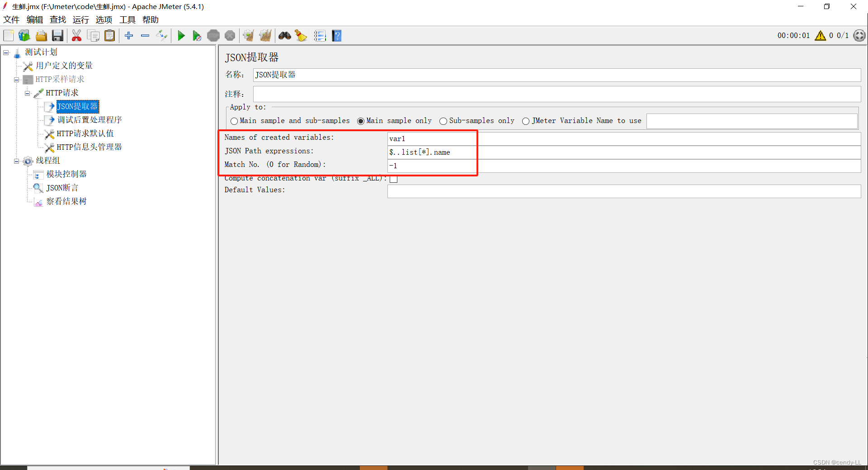The image size is (868, 470).
Task: Open the 选项 menu
Action: [104, 19]
